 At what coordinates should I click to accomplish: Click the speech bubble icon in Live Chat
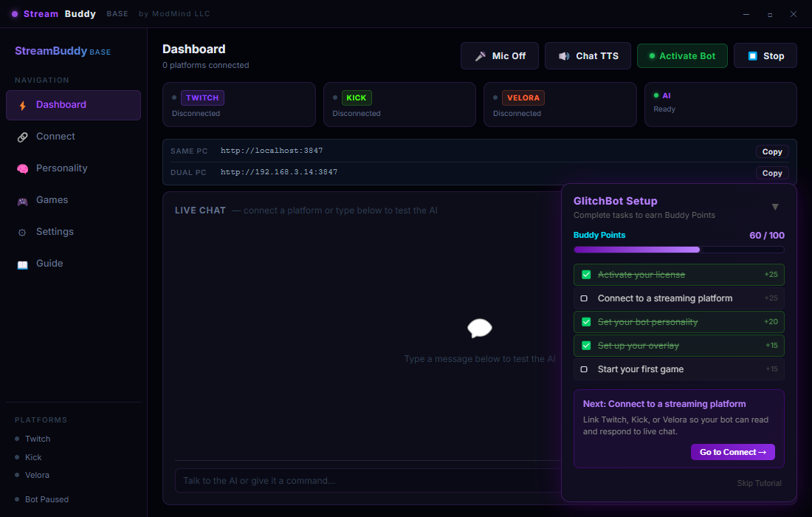coord(480,329)
